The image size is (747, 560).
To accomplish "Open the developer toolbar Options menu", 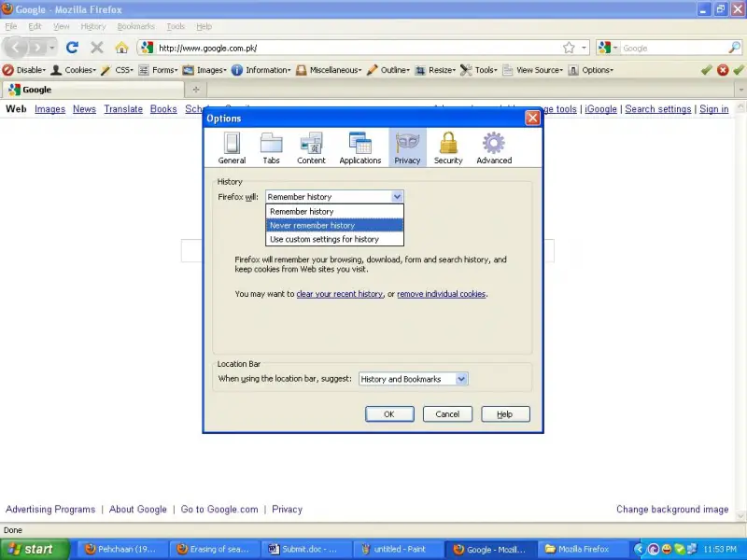I will 591,70.
